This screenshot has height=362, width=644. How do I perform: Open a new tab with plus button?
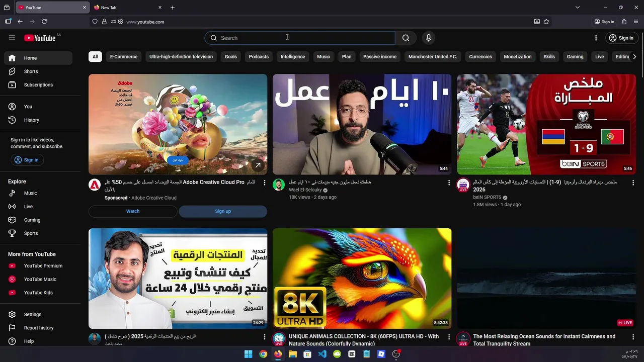[x=173, y=8]
